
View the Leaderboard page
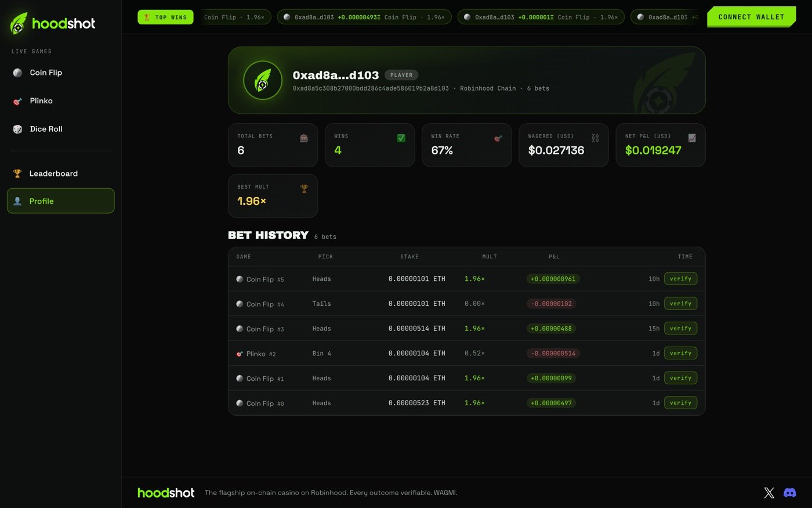click(x=60, y=174)
